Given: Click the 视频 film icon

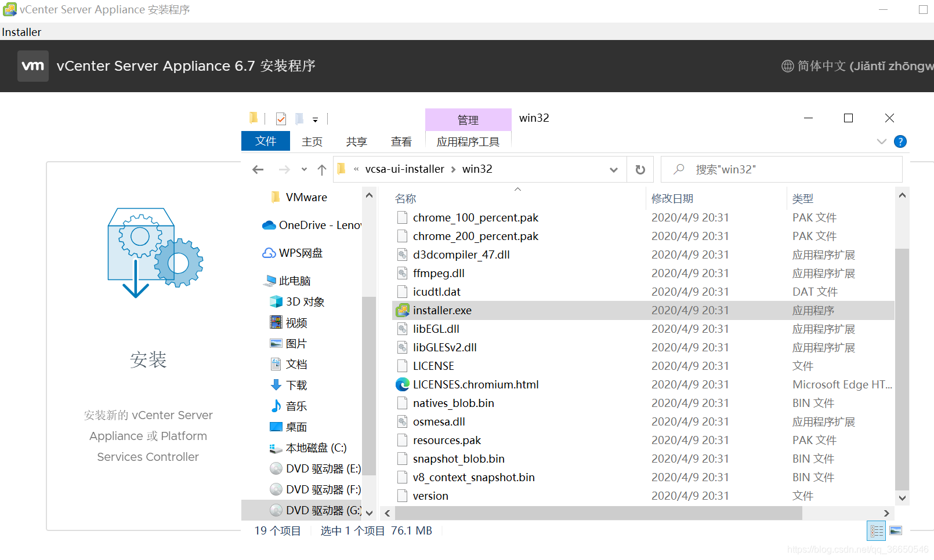Looking at the screenshot, I should [x=276, y=322].
